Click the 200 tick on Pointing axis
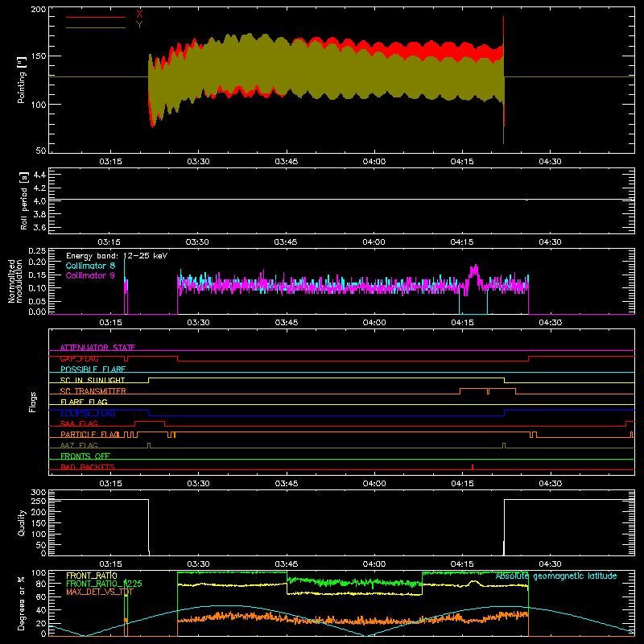Screen dimensions: 644x644 pos(39,10)
